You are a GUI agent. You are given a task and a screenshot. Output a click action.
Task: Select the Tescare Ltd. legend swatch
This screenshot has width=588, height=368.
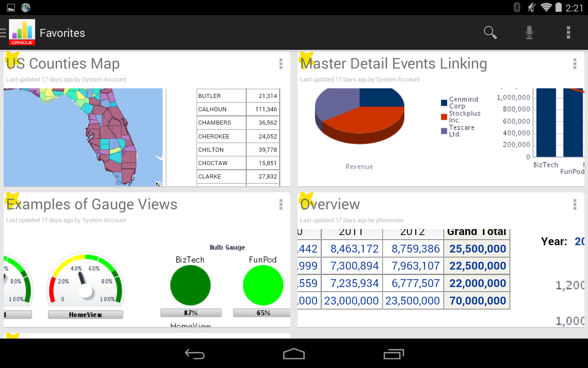(x=444, y=131)
